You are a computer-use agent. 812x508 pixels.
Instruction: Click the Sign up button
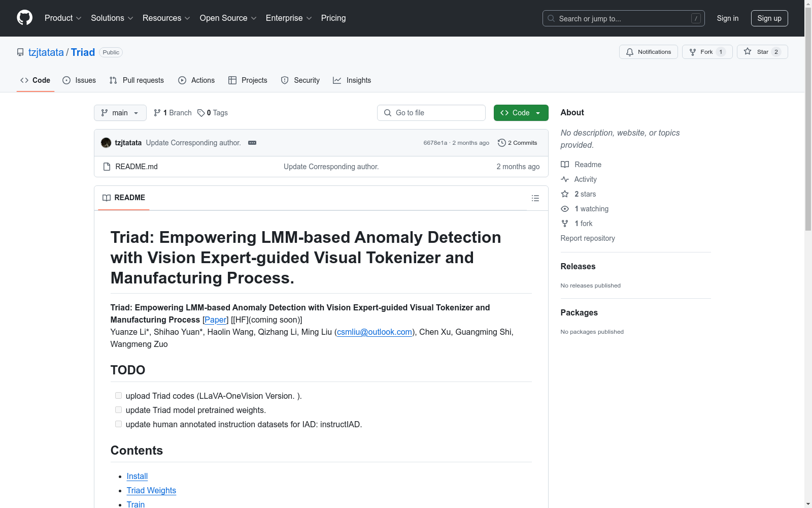(769, 18)
